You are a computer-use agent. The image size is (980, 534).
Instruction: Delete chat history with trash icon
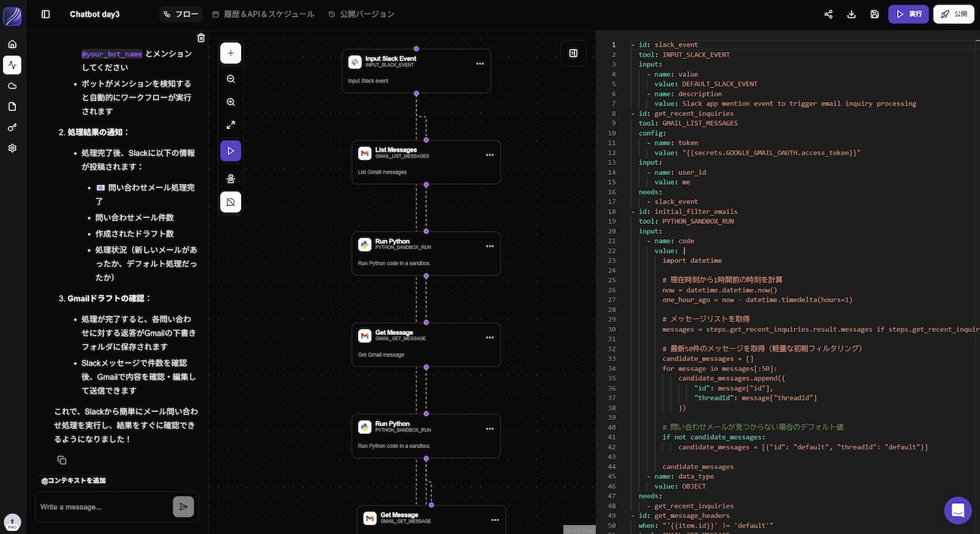coord(201,38)
